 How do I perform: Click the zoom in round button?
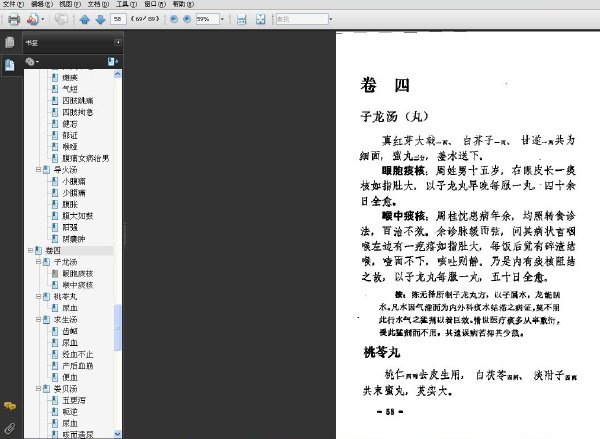point(187,19)
